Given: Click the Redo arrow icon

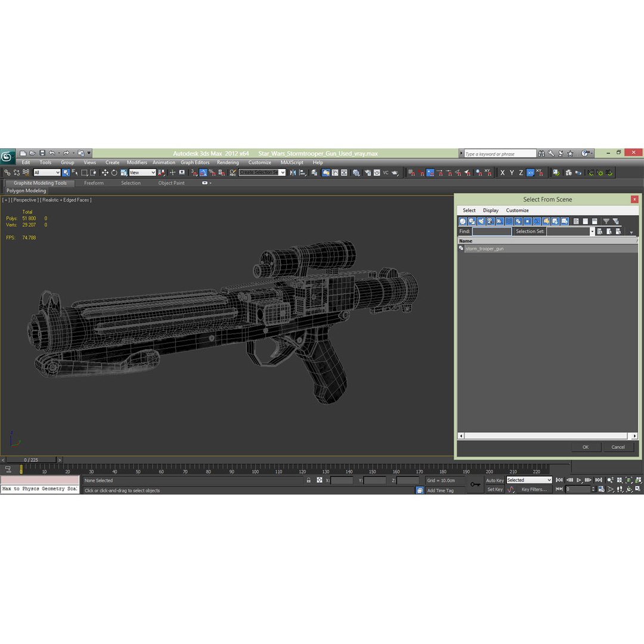Looking at the screenshot, I should click(x=66, y=153).
